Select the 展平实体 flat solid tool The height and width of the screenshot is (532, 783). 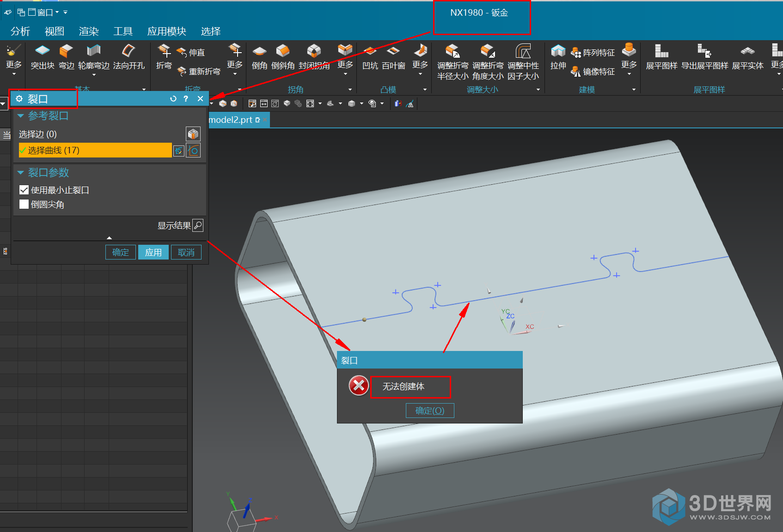coord(747,57)
